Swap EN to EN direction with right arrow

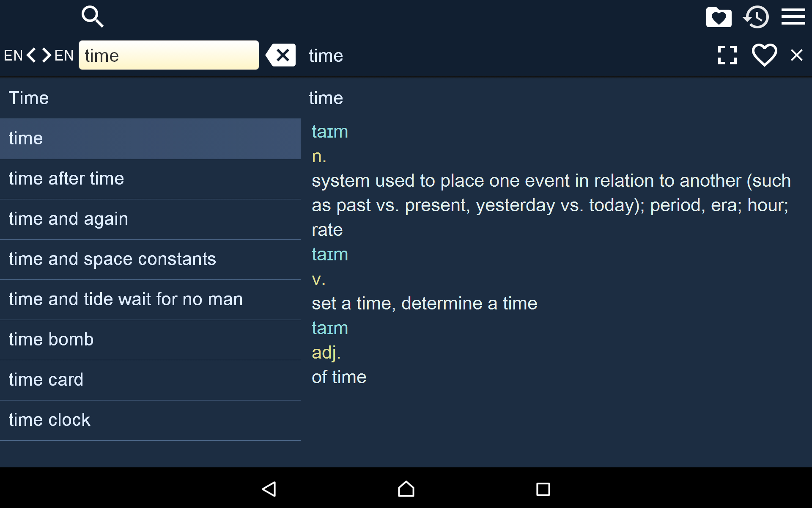click(46, 55)
